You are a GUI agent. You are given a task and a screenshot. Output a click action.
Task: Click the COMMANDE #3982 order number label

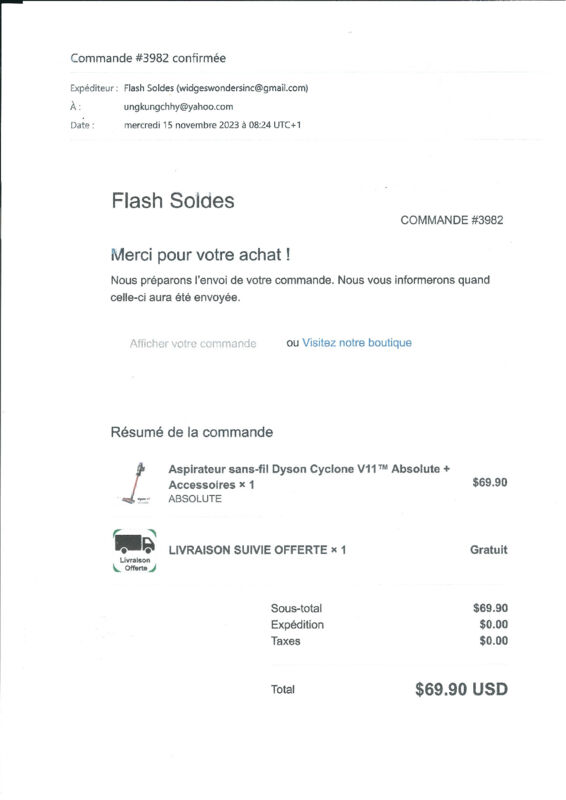pyautogui.click(x=452, y=220)
